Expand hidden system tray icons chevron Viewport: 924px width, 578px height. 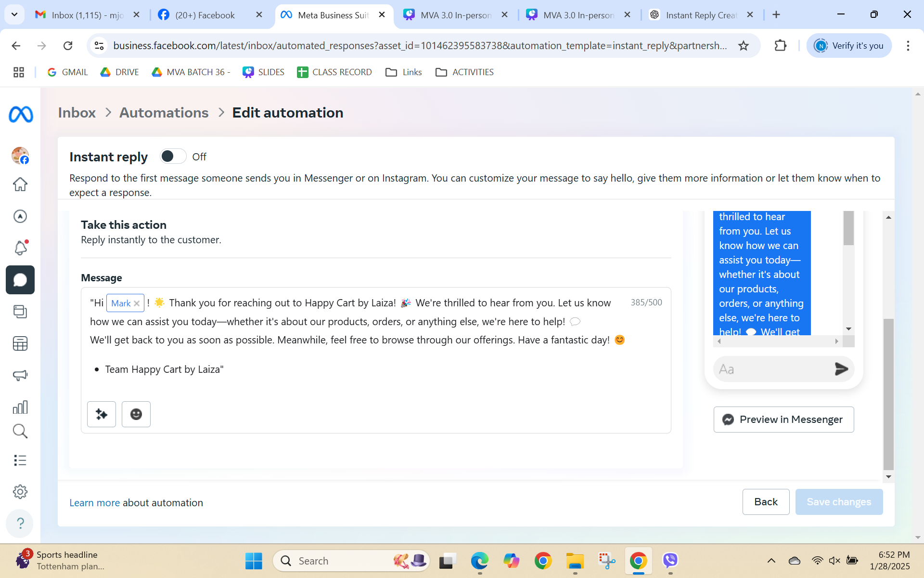click(x=771, y=561)
